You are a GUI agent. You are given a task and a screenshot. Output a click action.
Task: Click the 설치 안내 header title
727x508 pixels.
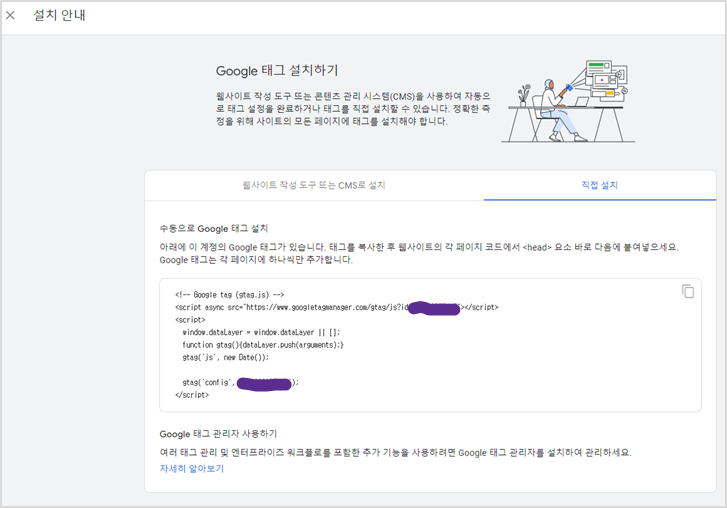pyautogui.click(x=59, y=15)
